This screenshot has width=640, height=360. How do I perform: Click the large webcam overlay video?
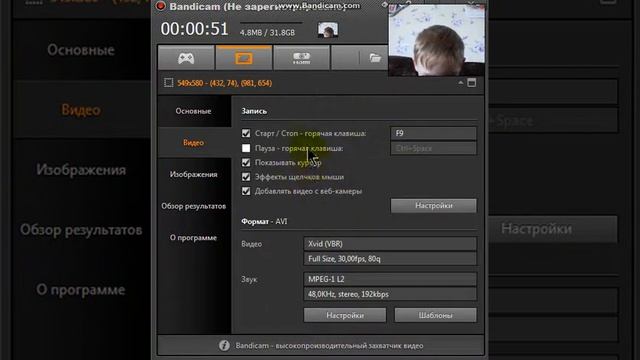click(x=437, y=40)
